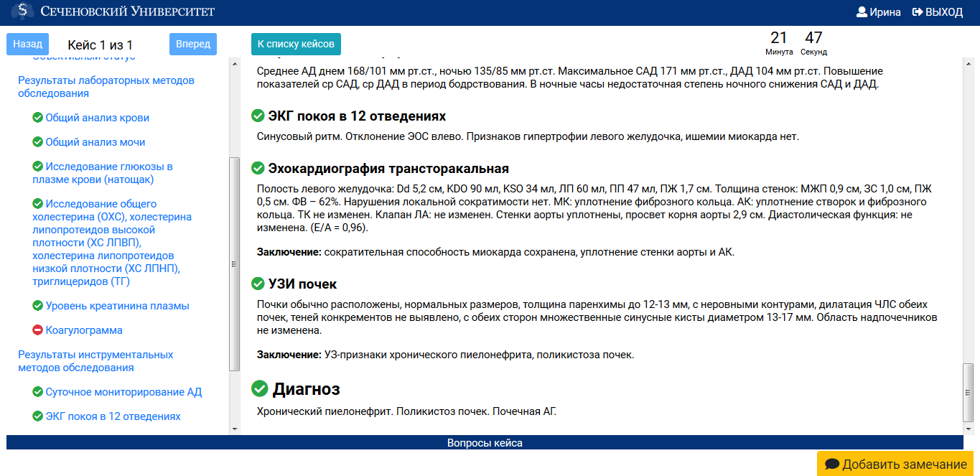Click the user profile icon next to Ирина
The height and width of the screenshot is (476, 980).
[x=860, y=11]
